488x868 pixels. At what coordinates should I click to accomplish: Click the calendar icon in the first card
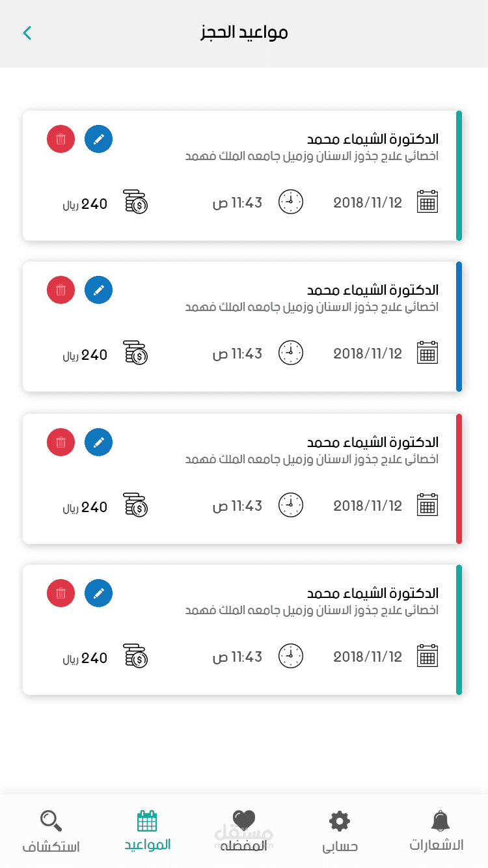[427, 202]
